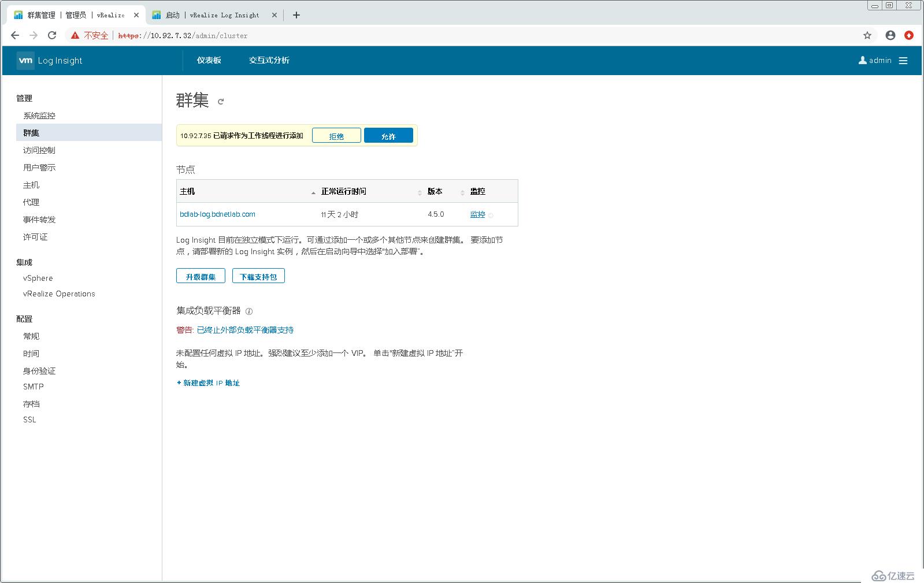Viewport: 924px width, 583px height.
Task: Open SSL configuration in the sidebar
Action: point(29,419)
